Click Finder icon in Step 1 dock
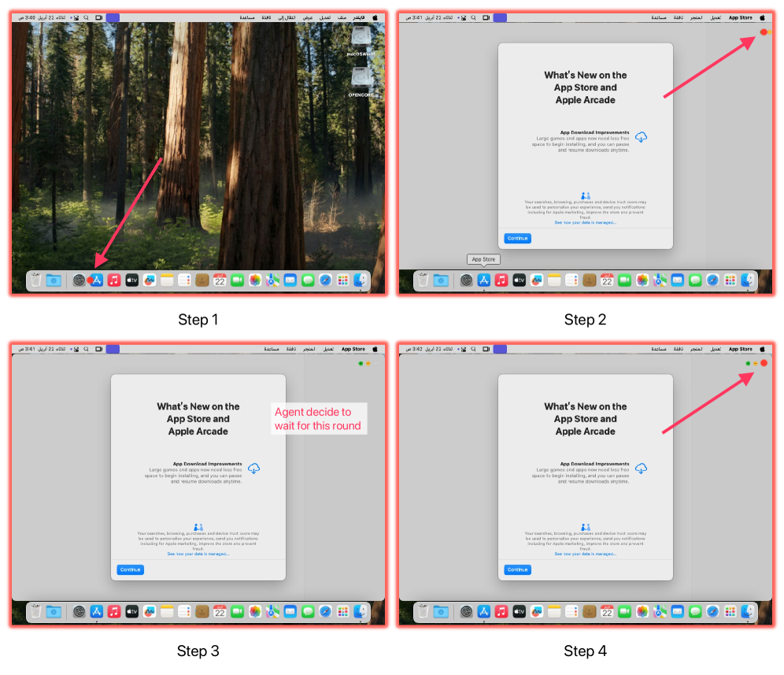784x675 pixels. click(361, 280)
